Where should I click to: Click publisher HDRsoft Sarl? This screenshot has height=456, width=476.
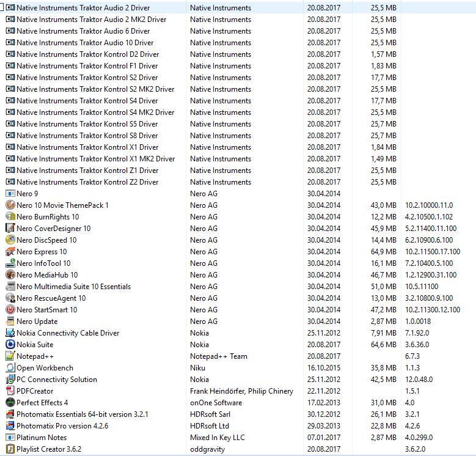click(210, 414)
